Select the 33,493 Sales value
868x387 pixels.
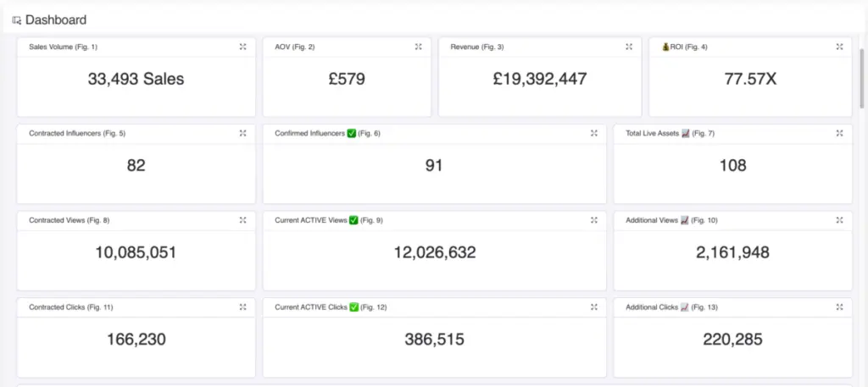point(136,80)
